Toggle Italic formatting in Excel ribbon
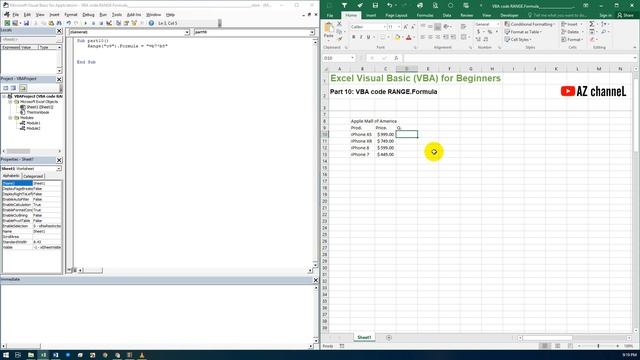 [x=361, y=38]
